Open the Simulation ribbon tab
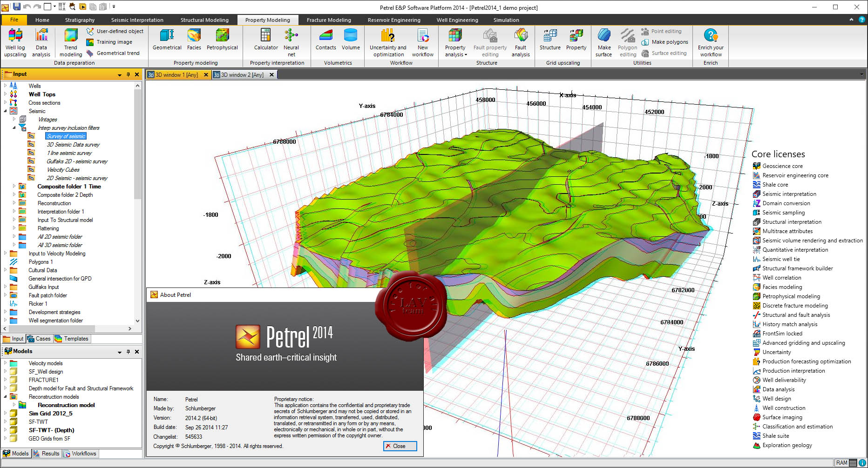This screenshot has width=868, height=468. coord(506,20)
